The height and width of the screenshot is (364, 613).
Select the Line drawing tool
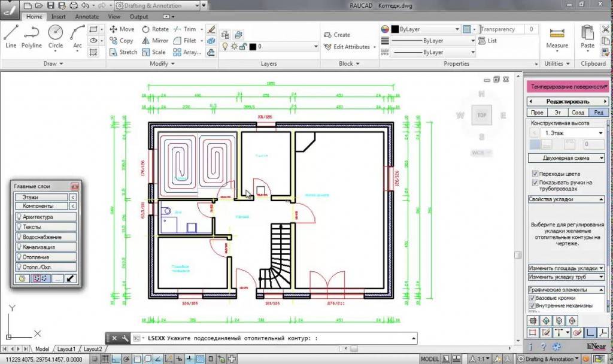(11, 36)
